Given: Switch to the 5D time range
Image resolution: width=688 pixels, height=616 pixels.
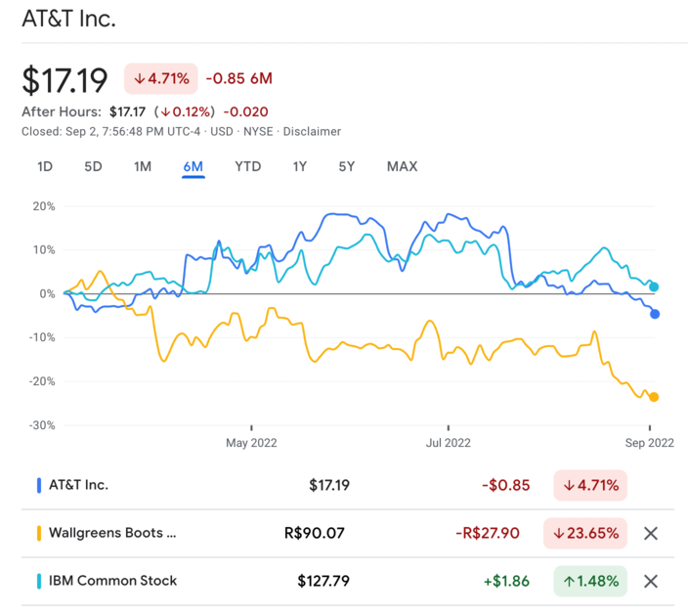Looking at the screenshot, I should tap(93, 167).
